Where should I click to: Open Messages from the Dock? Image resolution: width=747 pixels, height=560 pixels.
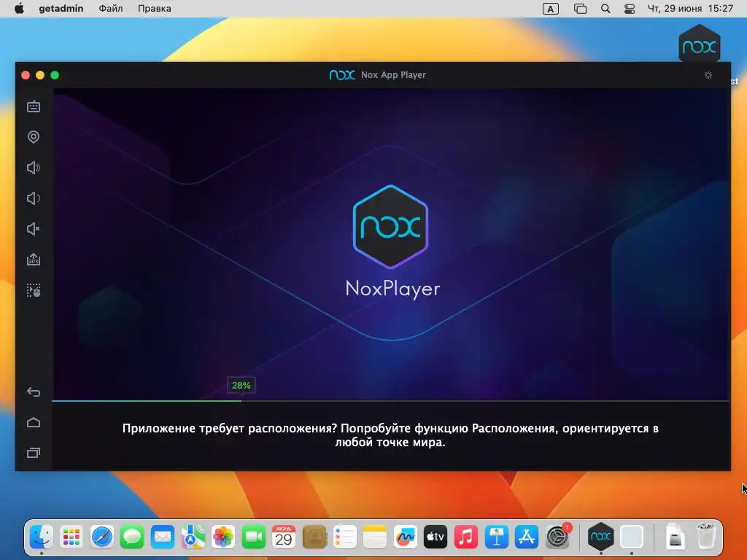(x=132, y=537)
